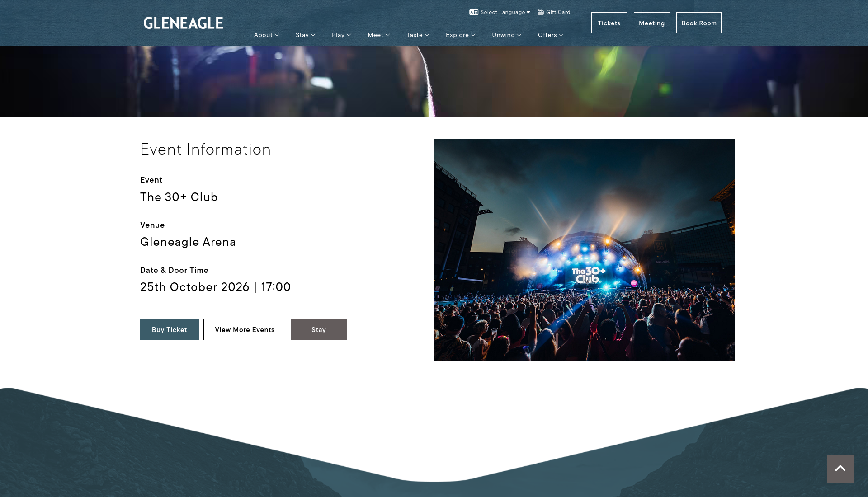
Task: Click the Event Information heading
Action: (x=205, y=150)
